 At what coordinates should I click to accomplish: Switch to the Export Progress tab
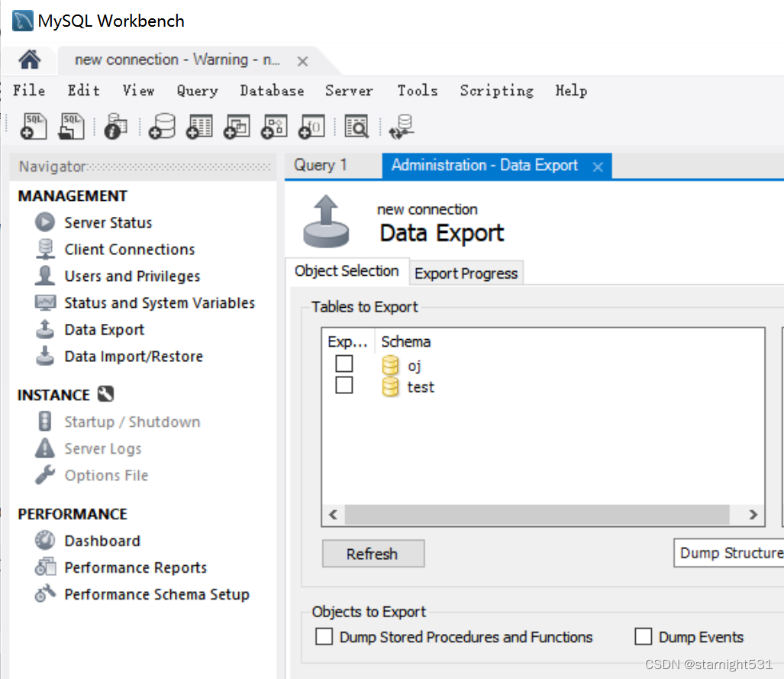(466, 273)
